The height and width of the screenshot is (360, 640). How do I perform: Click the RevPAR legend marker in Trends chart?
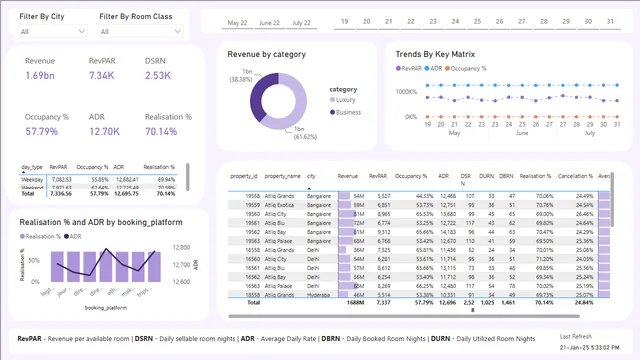click(x=398, y=69)
